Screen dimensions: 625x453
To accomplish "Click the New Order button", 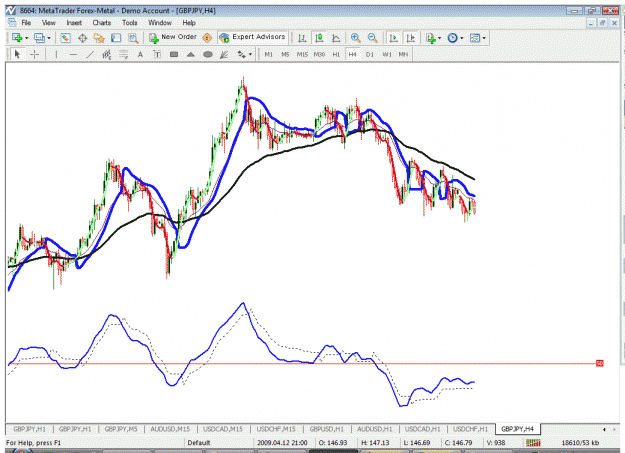I will [173, 37].
